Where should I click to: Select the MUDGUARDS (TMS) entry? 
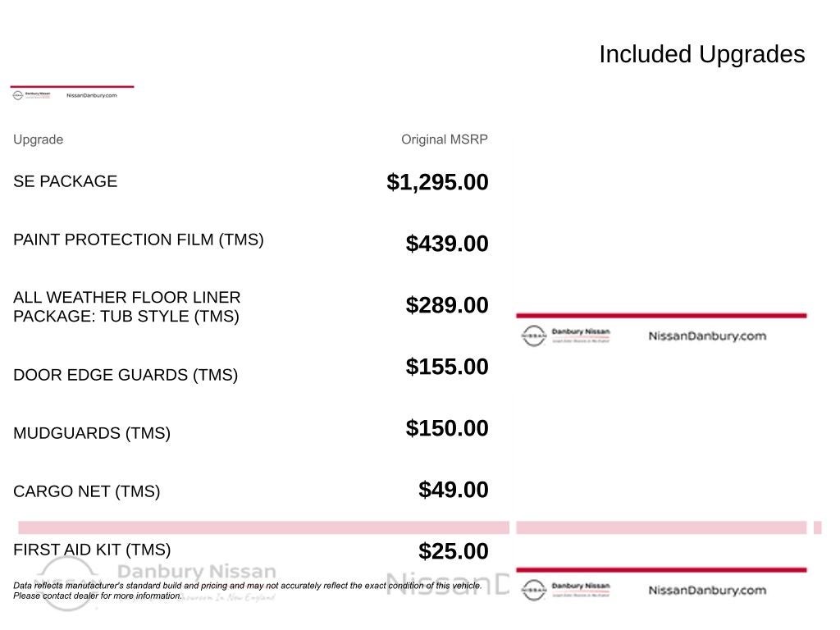[92, 433]
